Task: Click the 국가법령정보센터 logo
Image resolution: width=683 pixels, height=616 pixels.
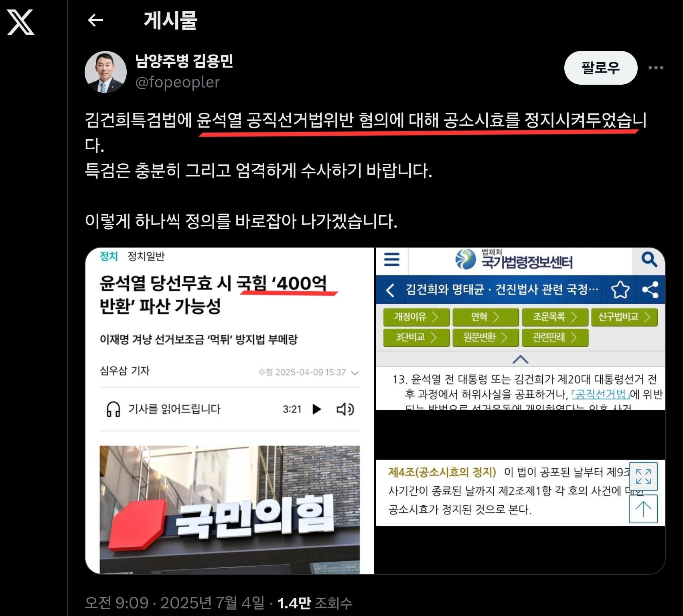Action: [x=514, y=260]
